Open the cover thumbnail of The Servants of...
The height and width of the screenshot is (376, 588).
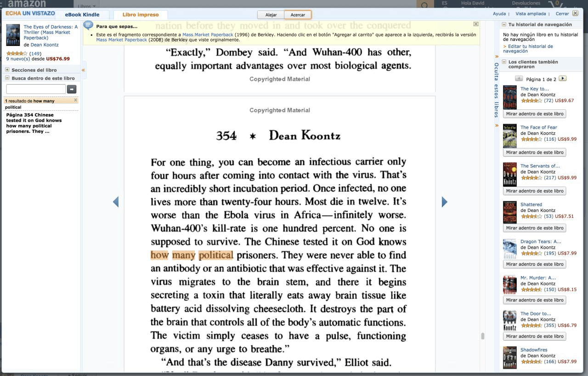pos(510,174)
